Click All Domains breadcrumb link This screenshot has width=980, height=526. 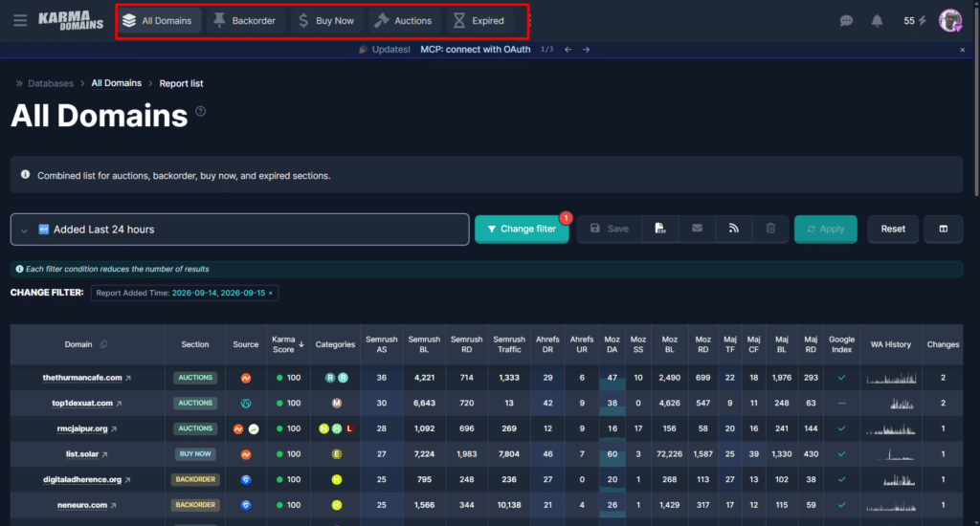click(116, 83)
